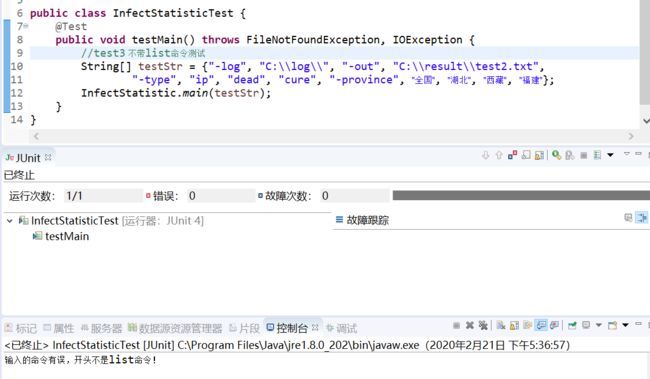Click the editor horizontal scrollbar track

pos(334,136)
